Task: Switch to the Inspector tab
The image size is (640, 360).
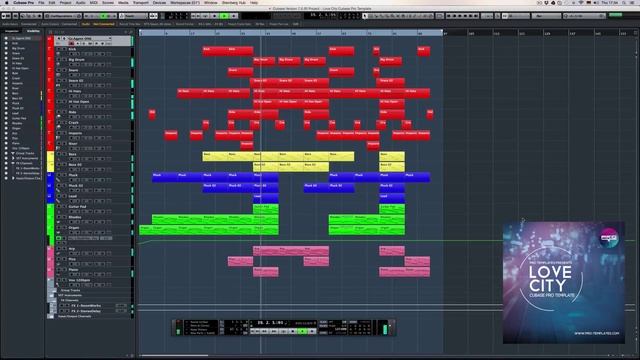Action: click(11, 31)
